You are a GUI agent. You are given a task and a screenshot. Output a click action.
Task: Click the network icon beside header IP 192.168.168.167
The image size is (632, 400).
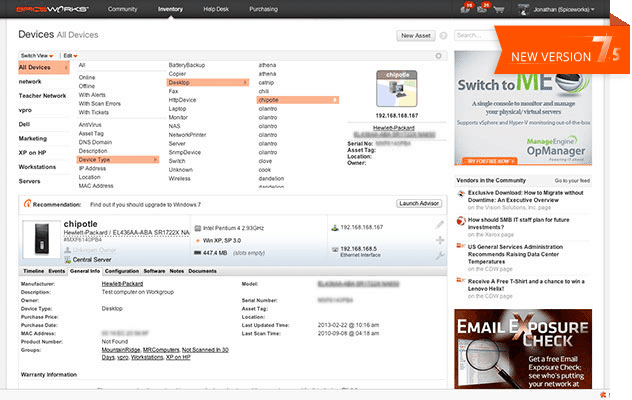(x=335, y=228)
